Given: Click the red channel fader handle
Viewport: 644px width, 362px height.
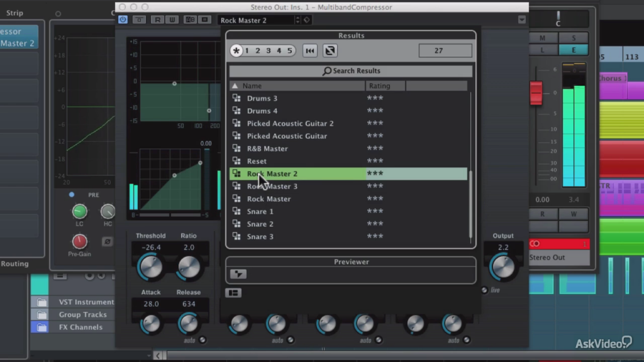Looking at the screenshot, I should click(536, 93).
